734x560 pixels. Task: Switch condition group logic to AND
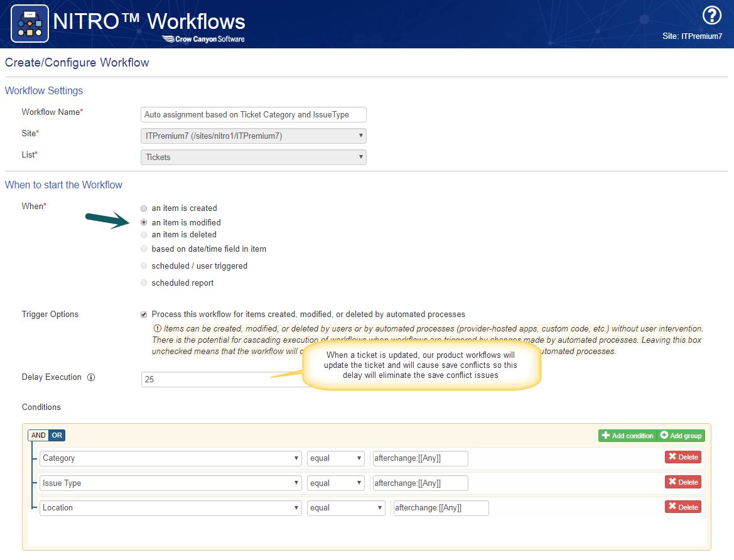[38, 436]
